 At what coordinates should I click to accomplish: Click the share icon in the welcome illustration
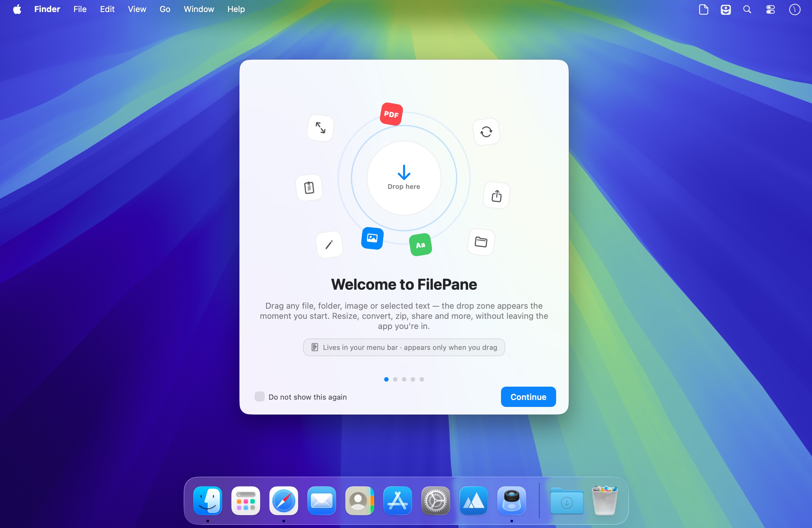pos(496,195)
